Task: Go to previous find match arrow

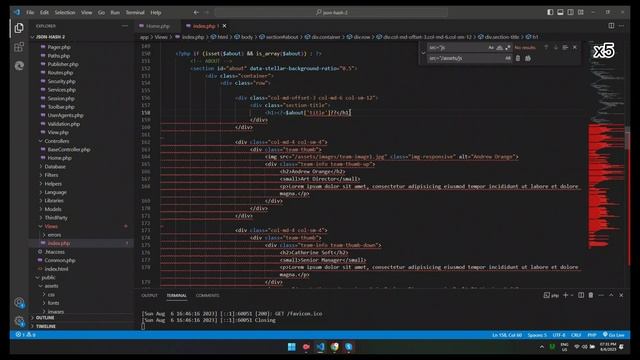Action: pyautogui.click(x=546, y=47)
